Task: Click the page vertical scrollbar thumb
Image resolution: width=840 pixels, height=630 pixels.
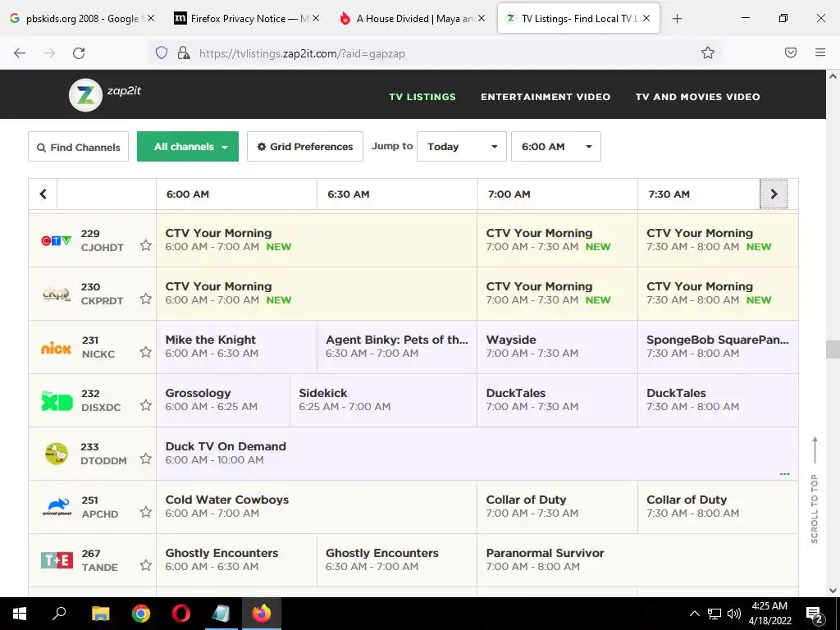Action: tap(833, 349)
